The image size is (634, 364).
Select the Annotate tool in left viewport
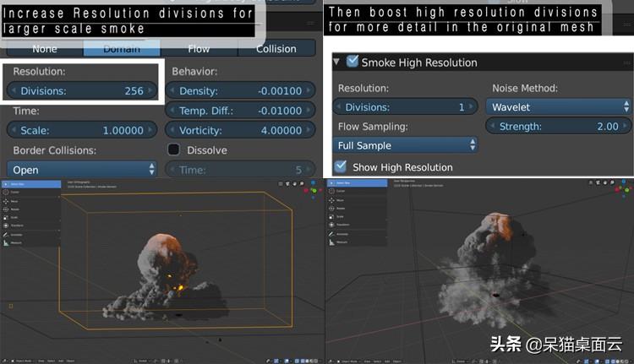(30, 234)
